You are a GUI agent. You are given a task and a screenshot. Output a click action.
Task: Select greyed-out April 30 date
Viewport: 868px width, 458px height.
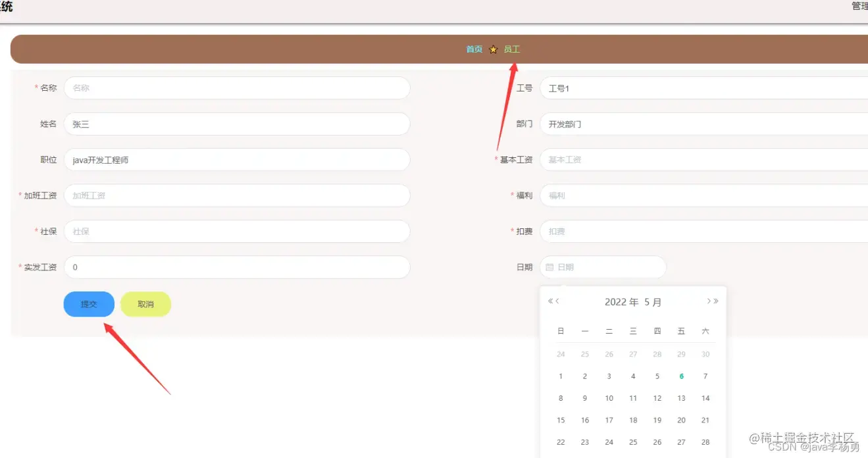pos(705,354)
